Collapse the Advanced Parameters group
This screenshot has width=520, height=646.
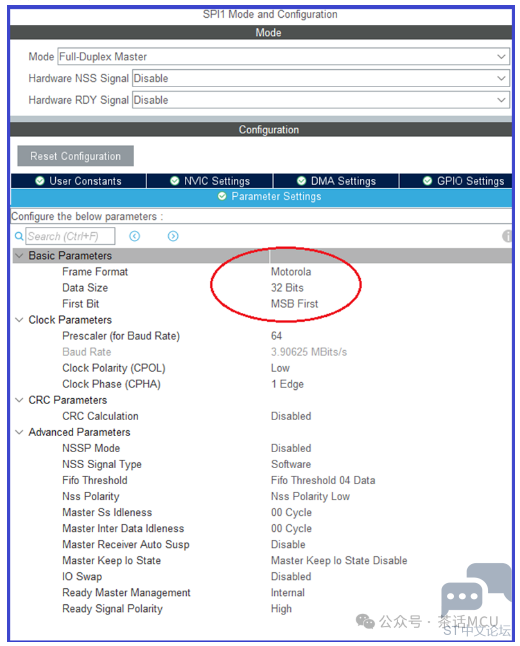[19, 432]
